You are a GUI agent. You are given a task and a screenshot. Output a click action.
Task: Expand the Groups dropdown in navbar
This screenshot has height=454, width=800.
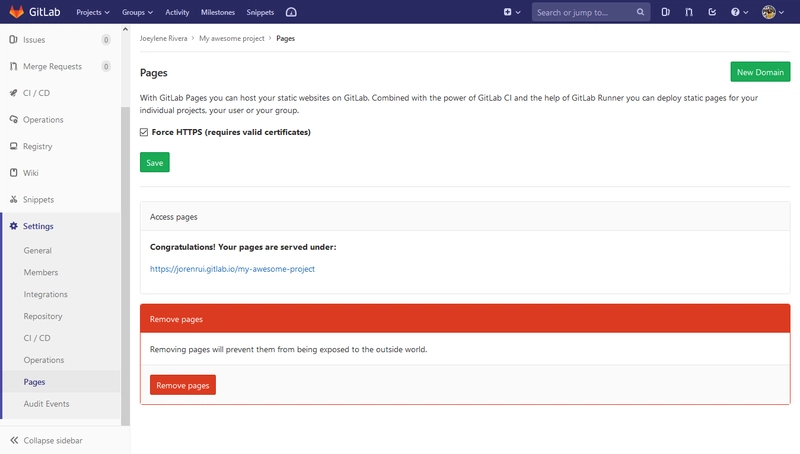(x=137, y=12)
